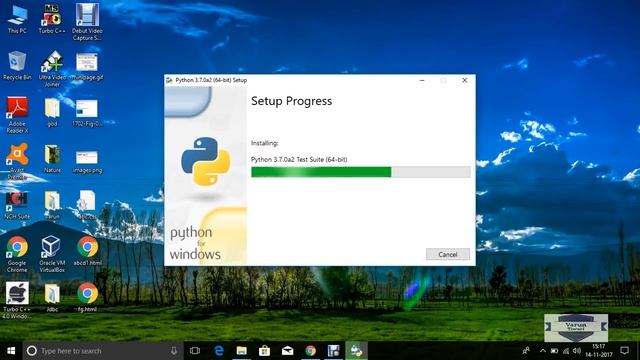
Task: Open the Mail app from taskbar
Action: (x=287, y=351)
